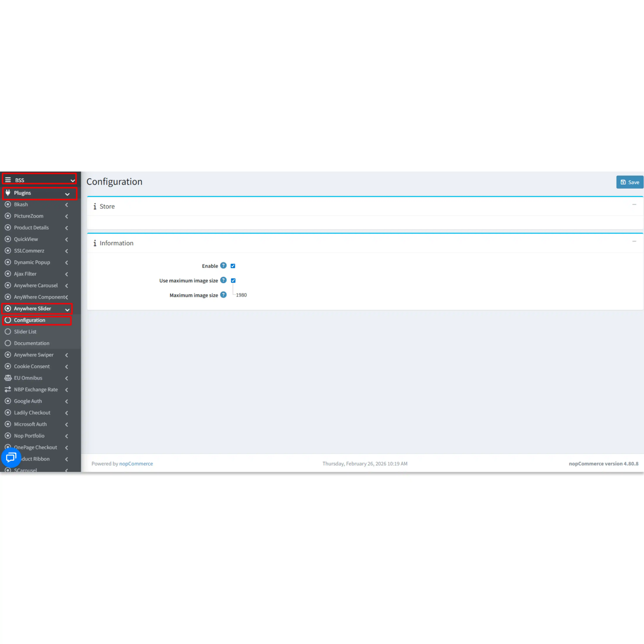Image resolution: width=644 pixels, height=644 pixels.
Task: Toggle the Use maximum image size checkbox
Action: pos(233,280)
